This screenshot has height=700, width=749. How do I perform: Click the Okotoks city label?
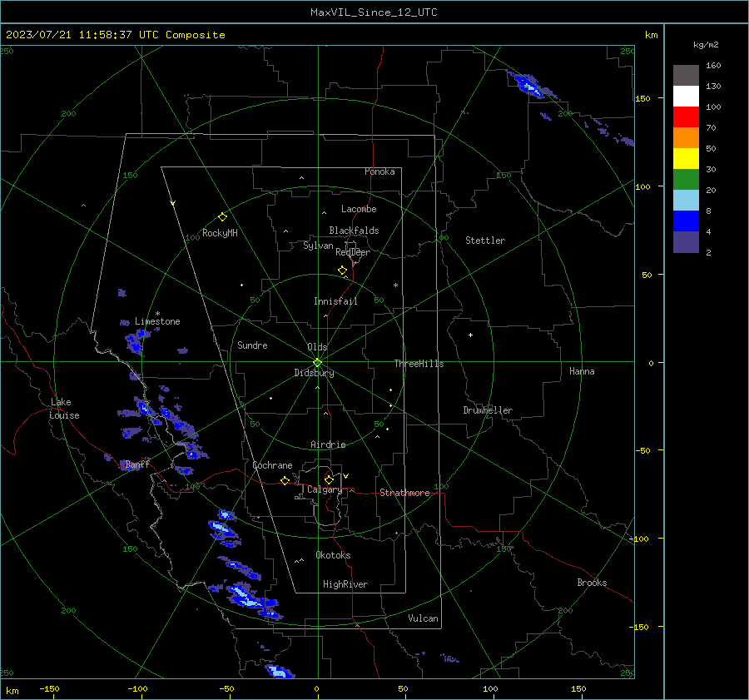334,555
